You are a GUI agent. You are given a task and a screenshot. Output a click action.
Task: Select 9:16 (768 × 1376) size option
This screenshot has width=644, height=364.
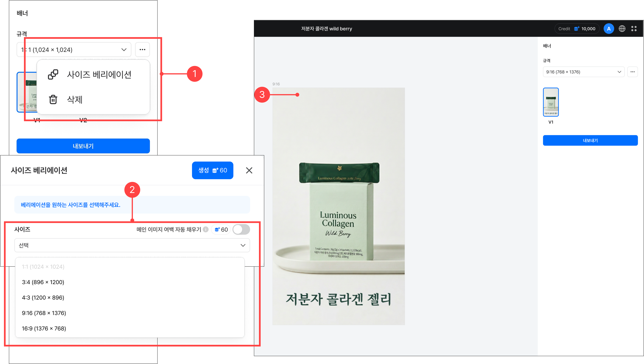130,313
